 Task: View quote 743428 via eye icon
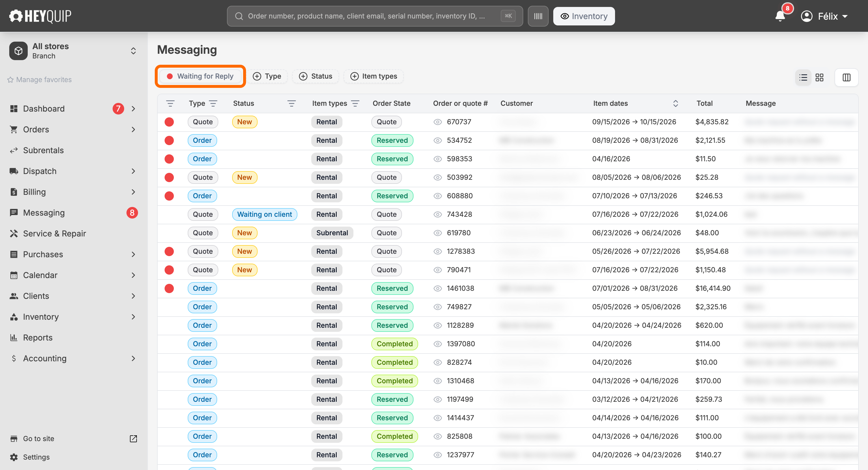437,214
